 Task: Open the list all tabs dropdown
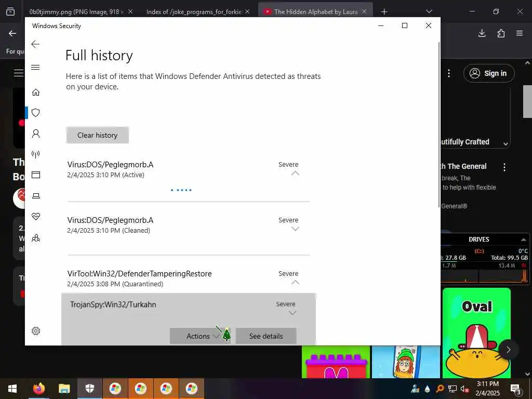click(x=429, y=11)
